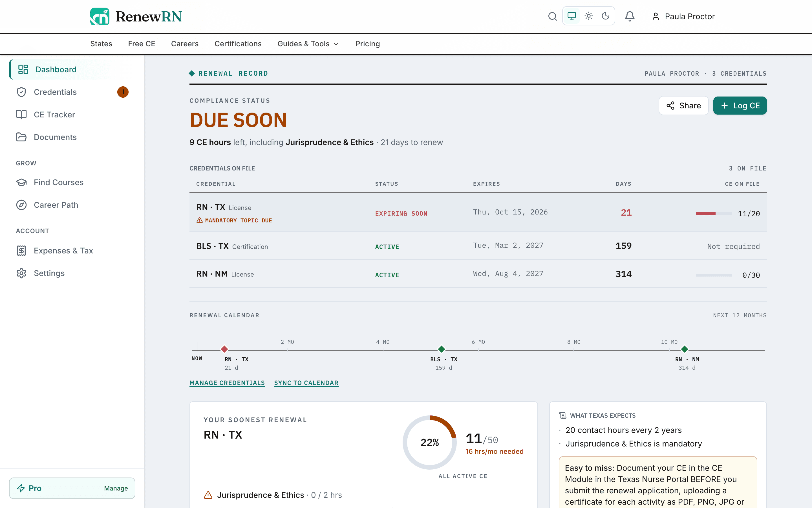Image resolution: width=812 pixels, height=508 pixels.
Task: Click the Find Courses graduation cap icon
Action: coord(21,182)
